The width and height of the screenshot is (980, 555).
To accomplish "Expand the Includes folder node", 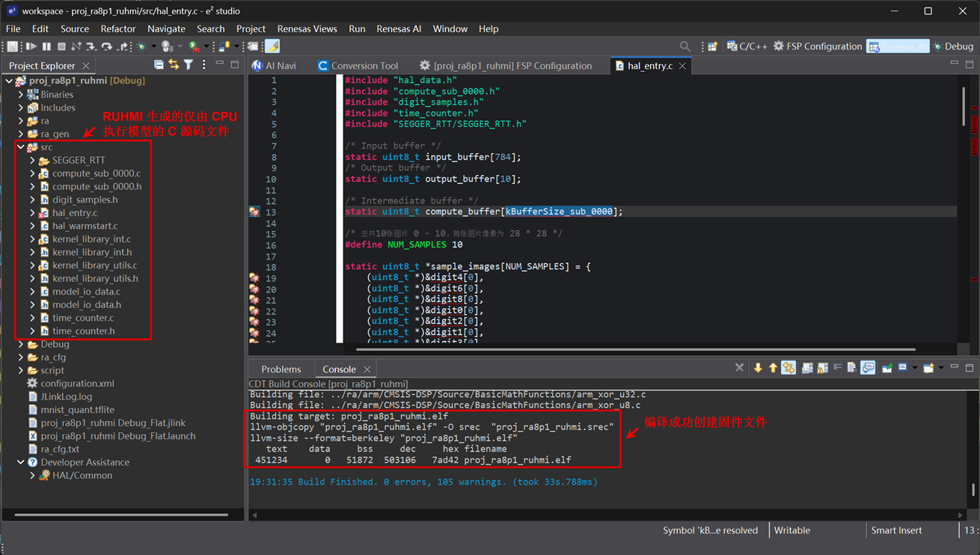I will point(21,108).
